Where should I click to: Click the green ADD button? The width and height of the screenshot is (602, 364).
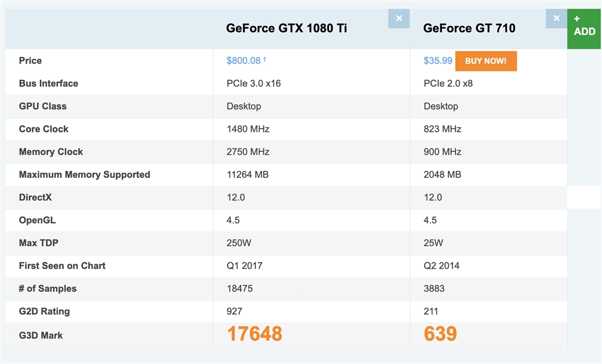[x=584, y=27]
